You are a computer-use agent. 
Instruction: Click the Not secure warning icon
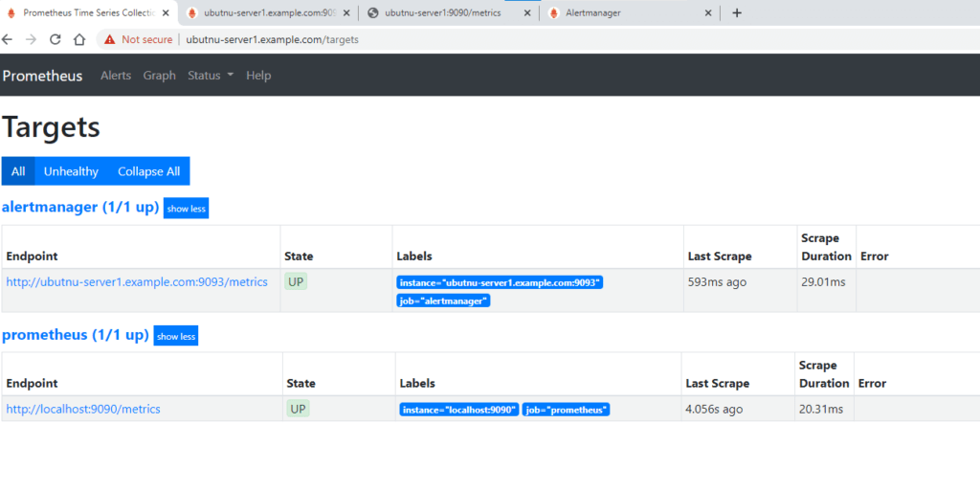[110, 39]
